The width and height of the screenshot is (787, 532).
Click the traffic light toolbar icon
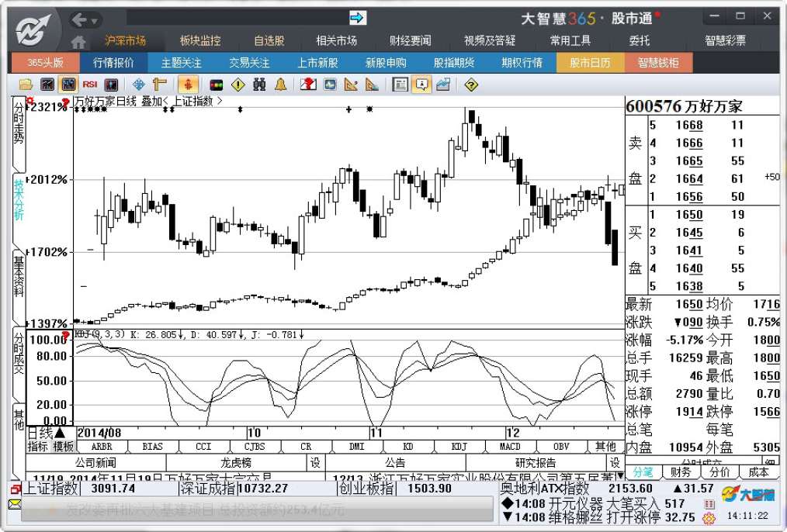coord(217,85)
